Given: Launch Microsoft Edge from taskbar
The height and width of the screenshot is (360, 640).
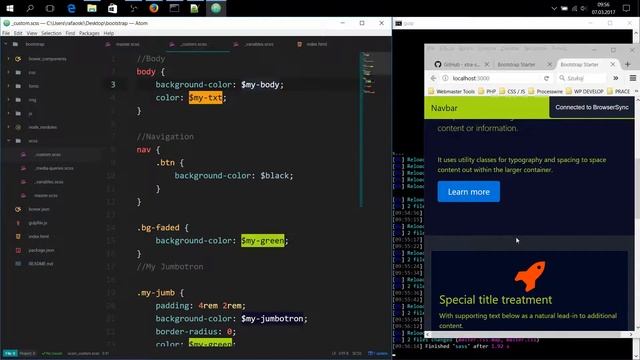Looking at the screenshot, I should [71, 8].
